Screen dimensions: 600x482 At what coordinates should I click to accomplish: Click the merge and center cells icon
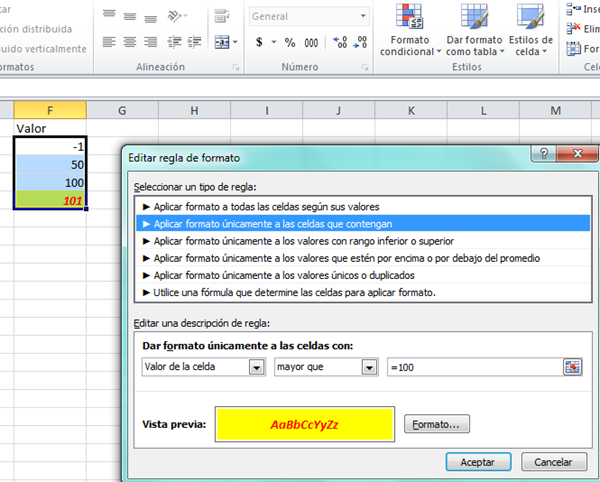tap(222, 42)
